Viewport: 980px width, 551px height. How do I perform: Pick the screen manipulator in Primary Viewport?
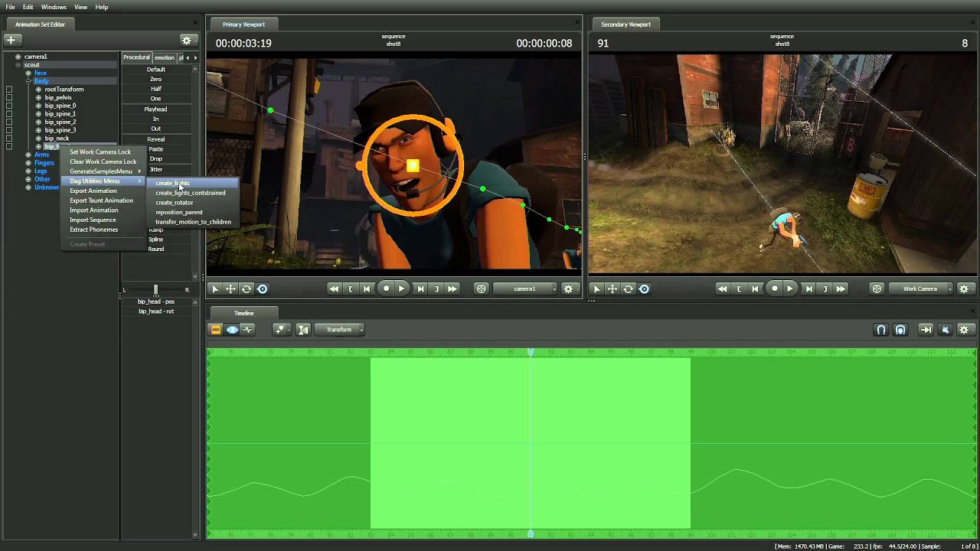coord(263,289)
